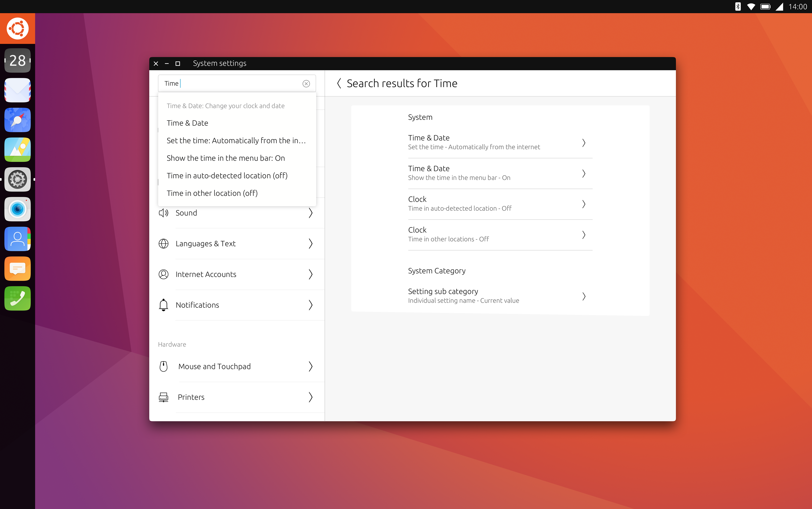Maximize the System settings window

click(178, 64)
